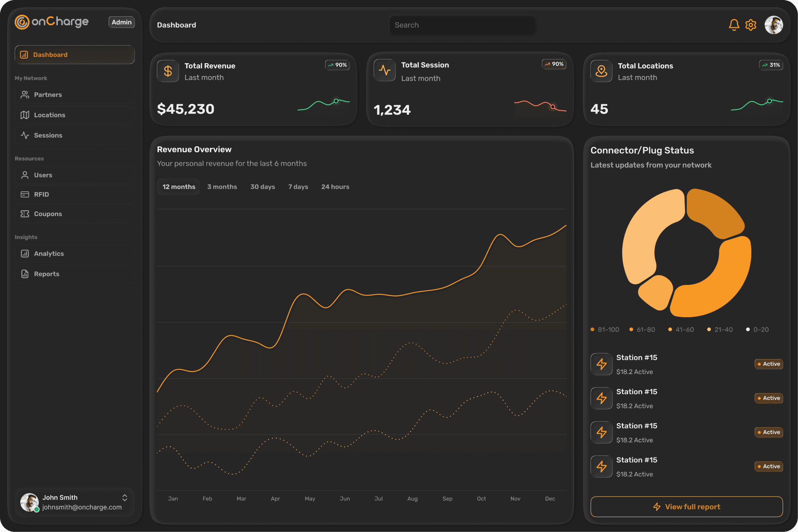The image size is (798, 532).
Task: Click the View full report button
Action: [x=686, y=506]
